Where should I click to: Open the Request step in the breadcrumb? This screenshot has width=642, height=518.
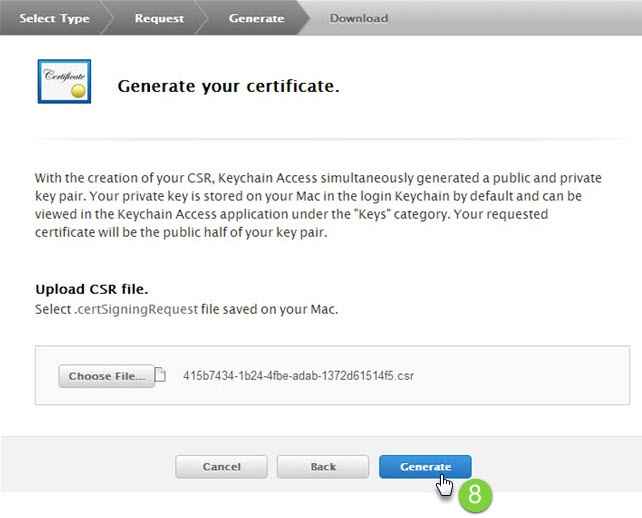click(158, 18)
